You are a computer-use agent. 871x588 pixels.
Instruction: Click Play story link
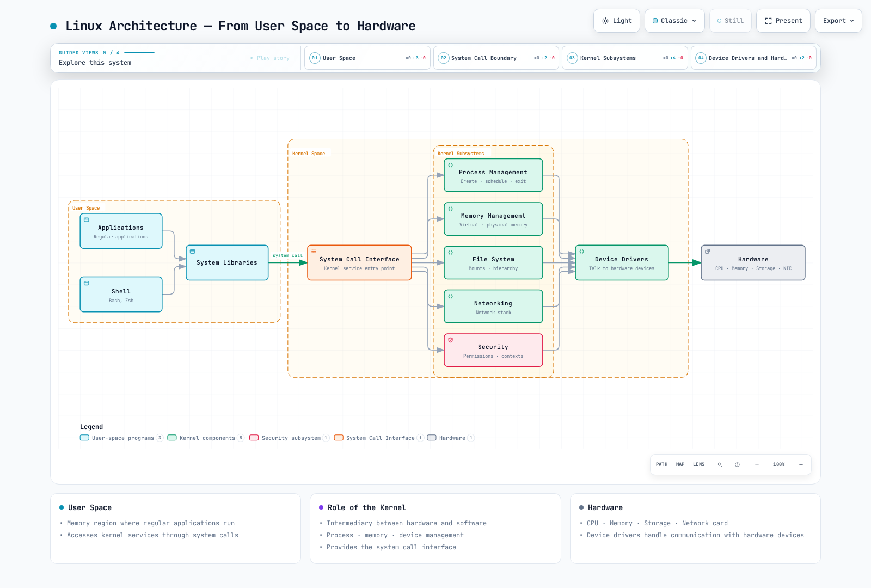[x=270, y=58]
